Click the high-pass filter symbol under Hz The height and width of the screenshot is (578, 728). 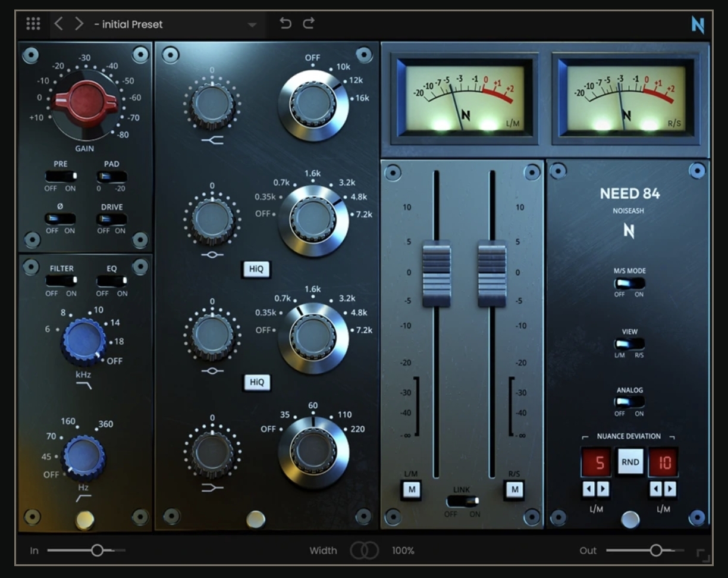[x=84, y=498]
